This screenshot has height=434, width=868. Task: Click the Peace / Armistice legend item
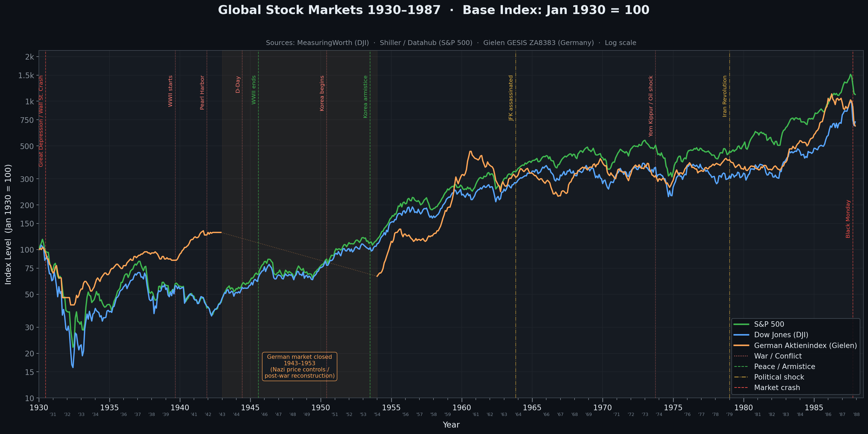pyautogui.click(x=784, y=366)
